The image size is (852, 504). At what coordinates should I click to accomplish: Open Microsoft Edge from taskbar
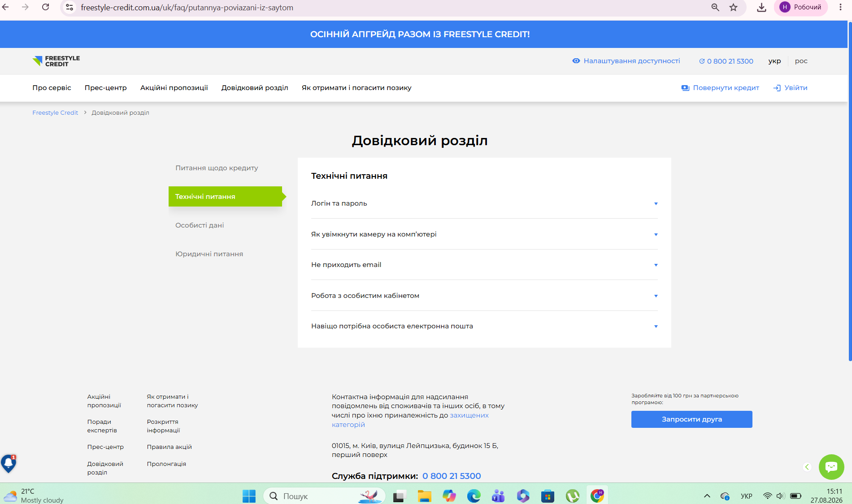click(x=474, y=496)
